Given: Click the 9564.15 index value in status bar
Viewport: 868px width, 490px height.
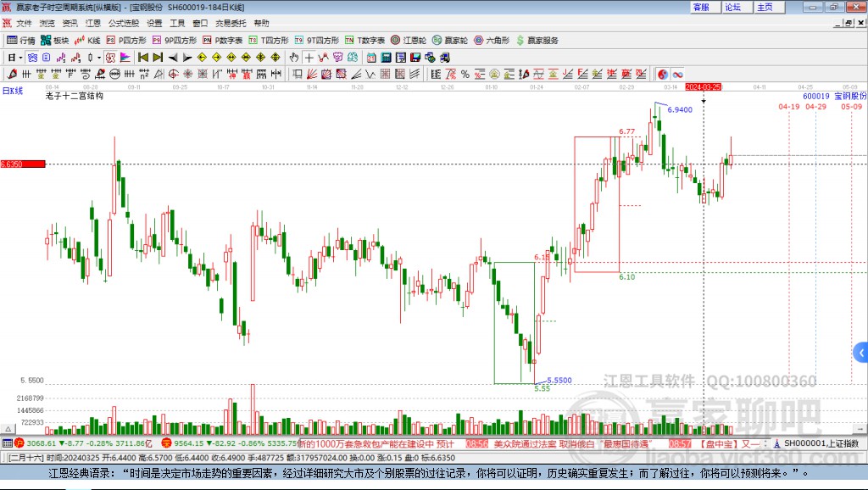Looking at the screenshot, I should 189,443.
